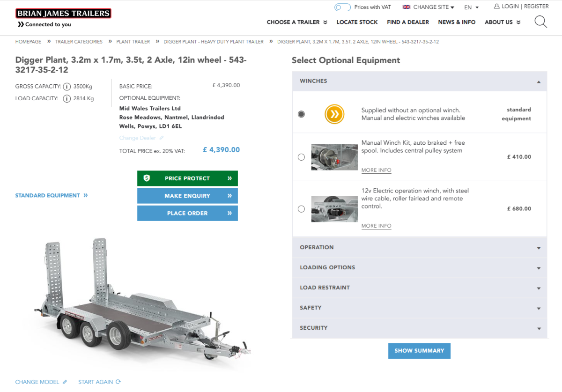562x392 pixels.
Task: Toggle the Prices with VAT switch
Action: (342, 7)
